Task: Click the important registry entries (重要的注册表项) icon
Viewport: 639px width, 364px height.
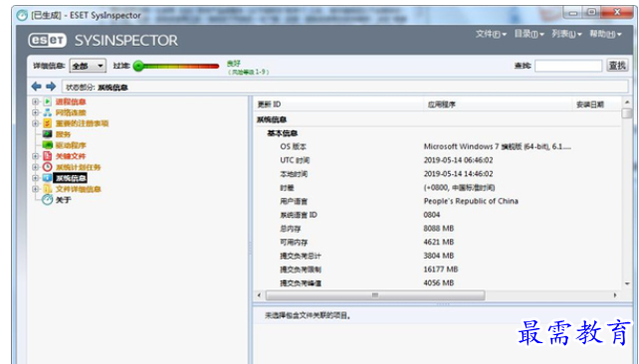Action: click(47, 123)
